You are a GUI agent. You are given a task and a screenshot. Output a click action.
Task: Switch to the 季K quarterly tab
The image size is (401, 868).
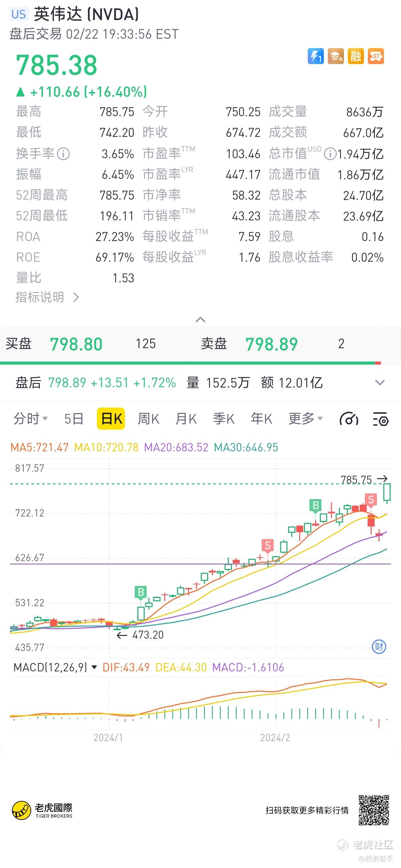(x=224, y=419)
